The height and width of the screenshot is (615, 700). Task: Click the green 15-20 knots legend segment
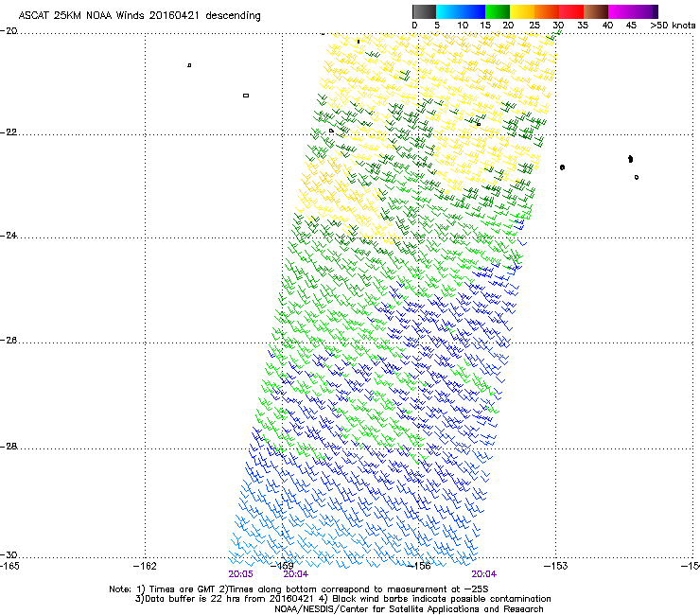(x=498, y=11)
